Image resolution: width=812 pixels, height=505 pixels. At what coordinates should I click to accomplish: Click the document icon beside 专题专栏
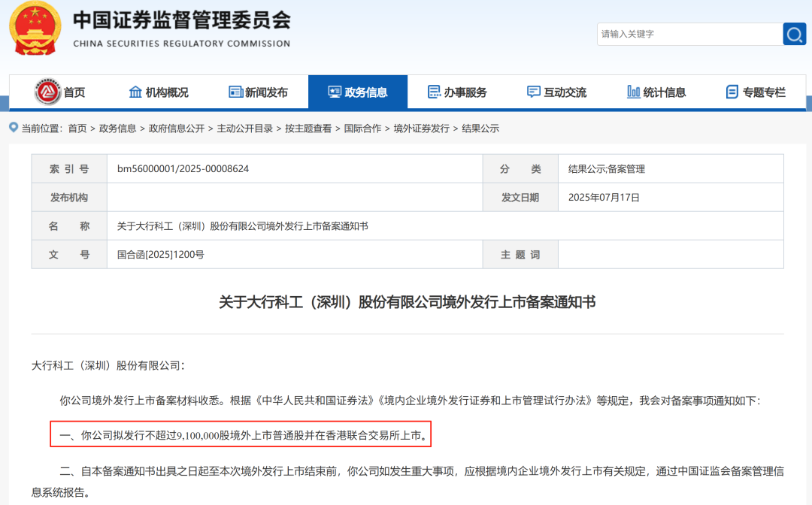tap(732, 92)
